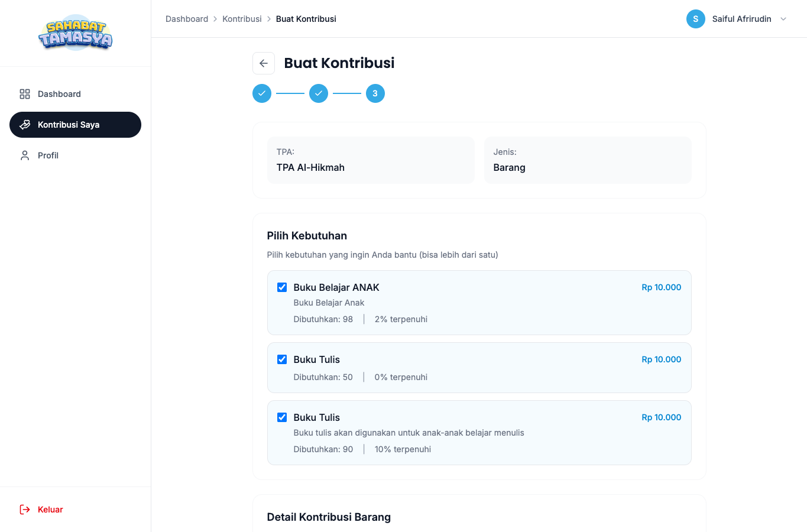Click the Rp 10.000 price of Buku Belajar ANAK

662,287
